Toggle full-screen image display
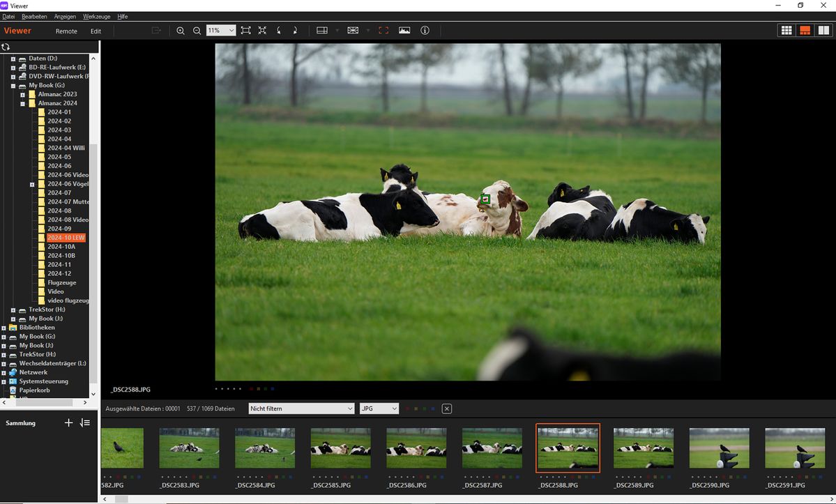This screenshot has height=504, width=836. click(383, 30)
